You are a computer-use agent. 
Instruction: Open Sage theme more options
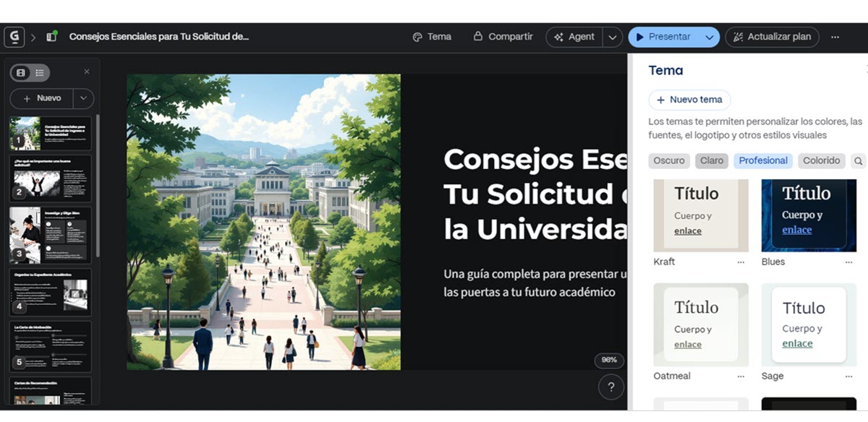(849, 376)
